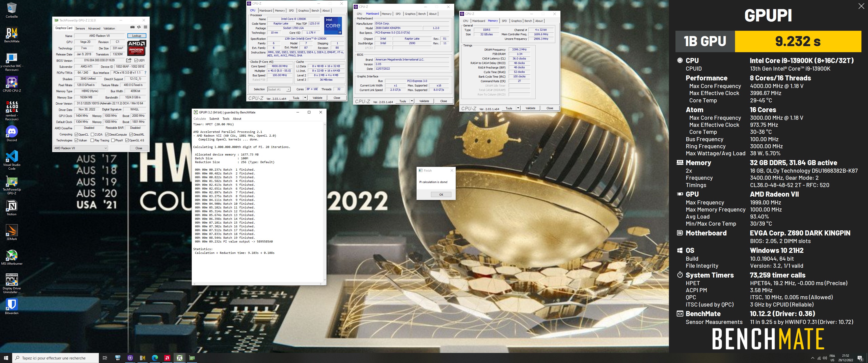Toggle the DirectML checkbox
Viewport: 868px width, 363px height.
click(x=131, y=134)
